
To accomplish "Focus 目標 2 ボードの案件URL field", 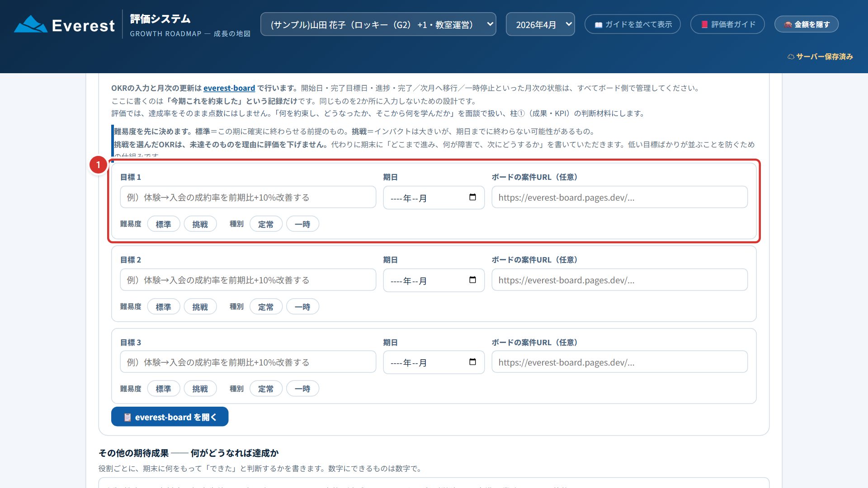I will 619,280.
